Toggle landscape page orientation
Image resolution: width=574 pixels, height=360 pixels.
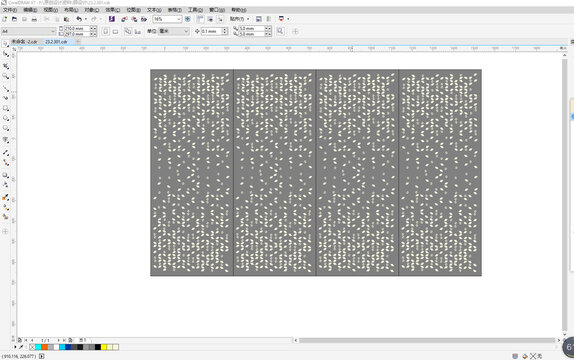coord(115,31)
